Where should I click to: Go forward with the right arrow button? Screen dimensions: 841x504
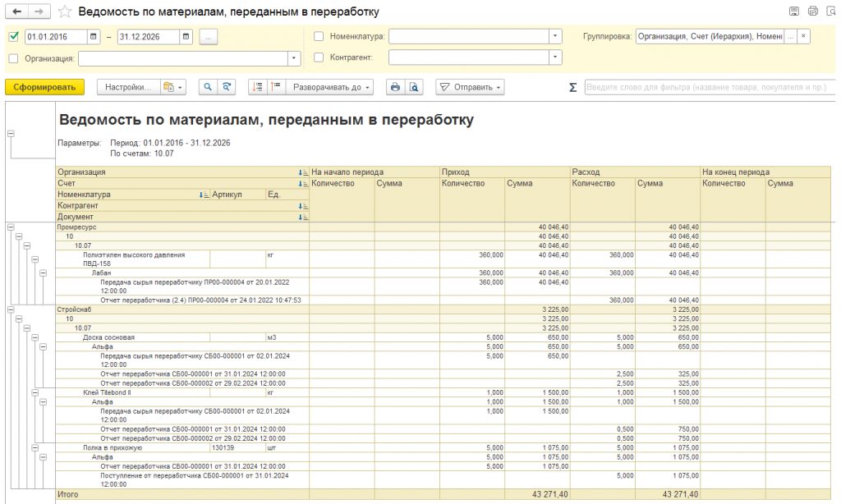(x=39, y=11)
